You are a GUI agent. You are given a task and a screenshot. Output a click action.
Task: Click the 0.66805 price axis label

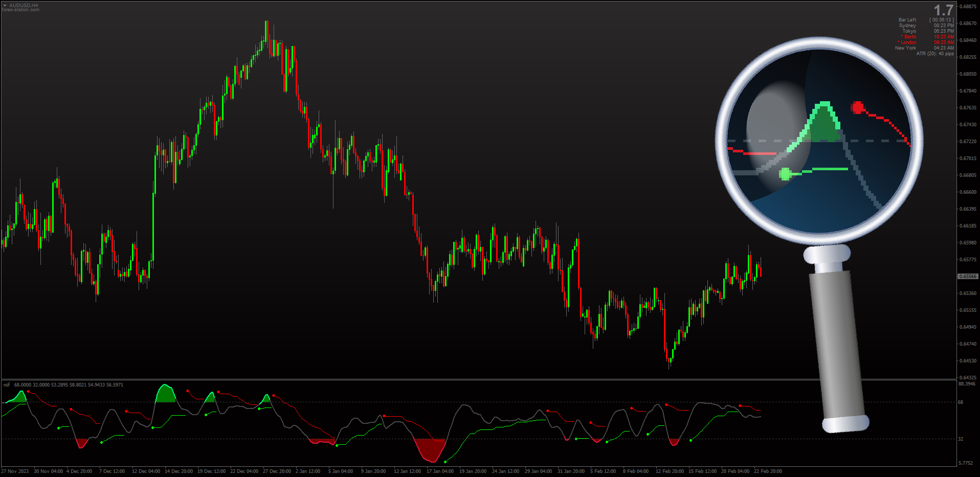(x=968, y=175)
